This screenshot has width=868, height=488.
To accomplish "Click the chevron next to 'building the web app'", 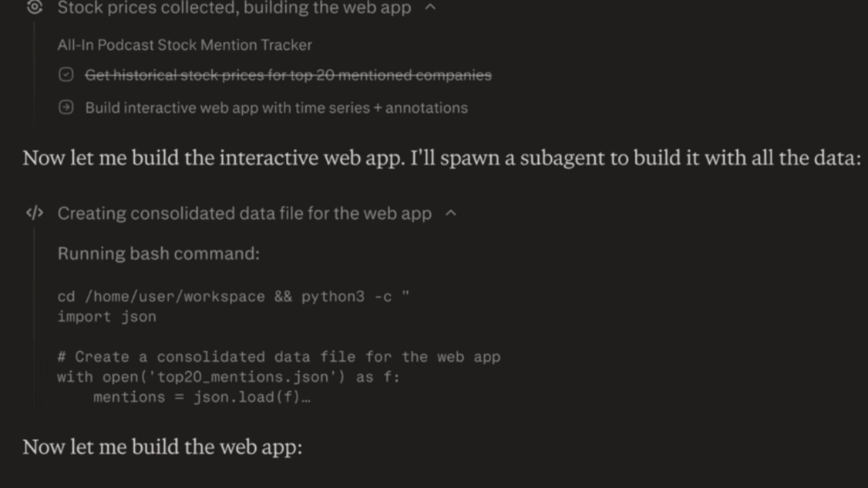I will (x=430, y=7).
